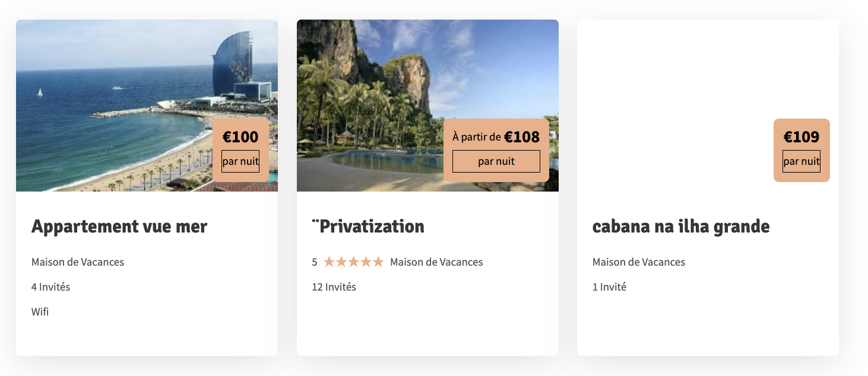
Task: Click "par nuit" box under €108
Action: pyautogui.click(x=496, y=161)
